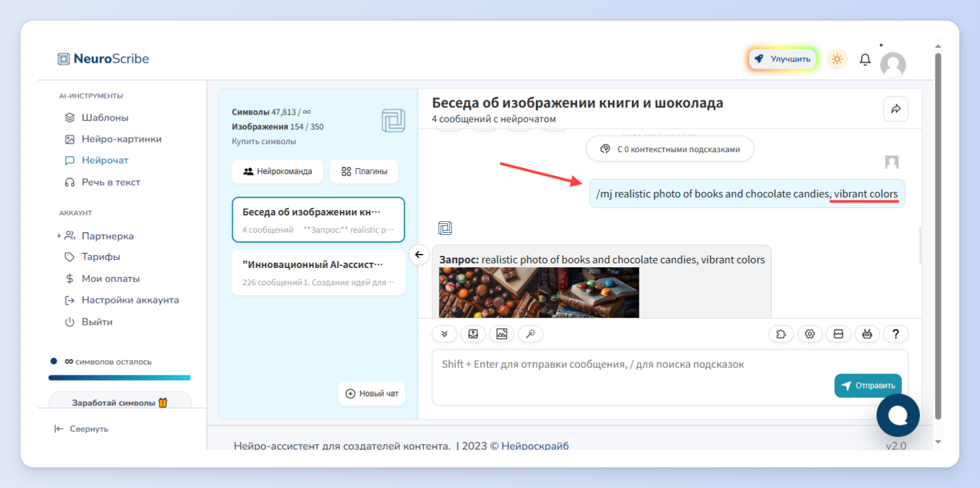Click the magic wand icon
Screen dimensions: 980x488
coord(531,334)
